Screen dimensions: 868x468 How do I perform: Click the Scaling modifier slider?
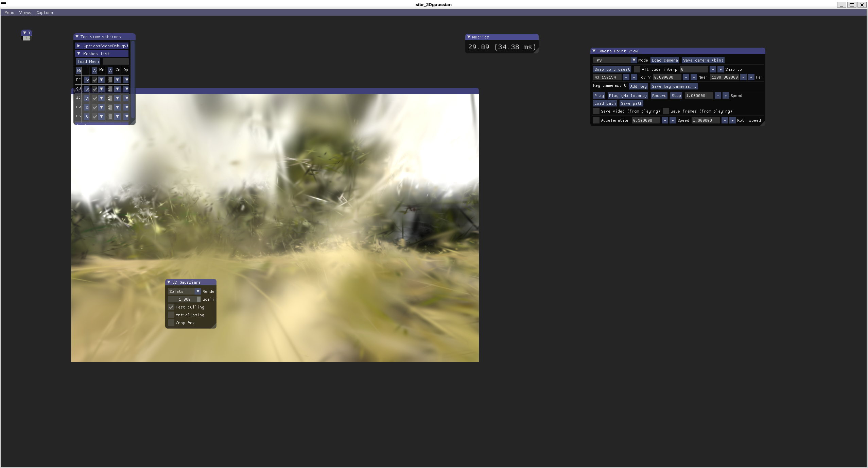click(x=184, y=299)
